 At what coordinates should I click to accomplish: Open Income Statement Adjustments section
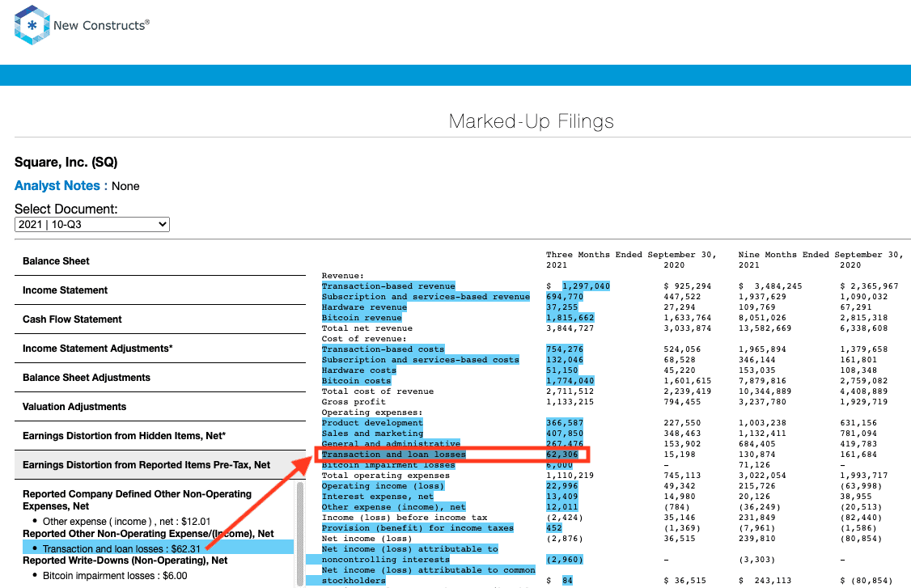159,349
